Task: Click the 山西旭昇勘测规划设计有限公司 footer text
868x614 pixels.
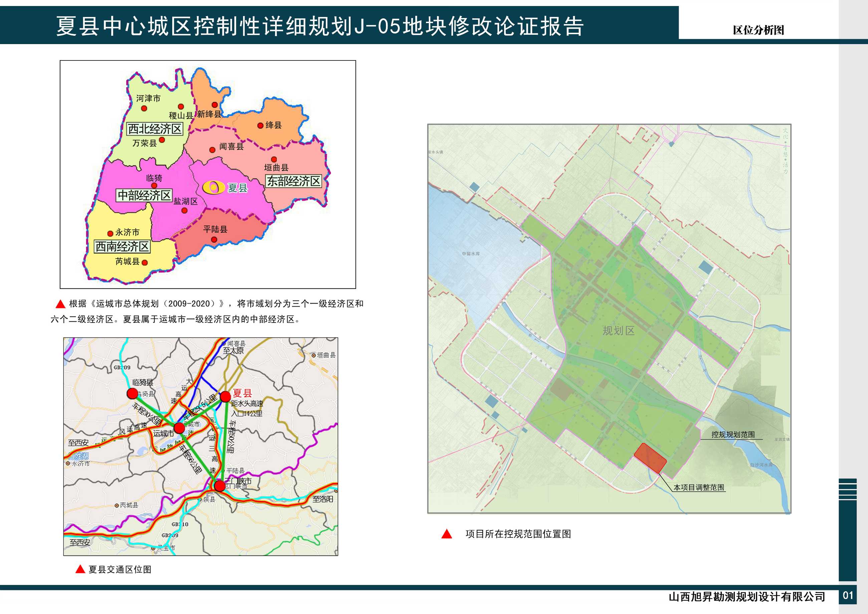Action: pyautogui.click(x=747, y=597)
